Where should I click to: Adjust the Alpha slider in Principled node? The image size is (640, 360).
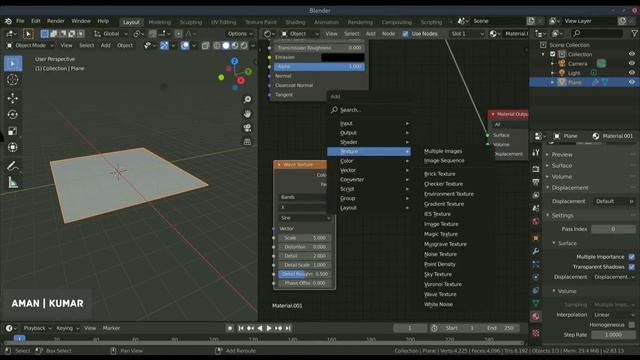(320, 67)
